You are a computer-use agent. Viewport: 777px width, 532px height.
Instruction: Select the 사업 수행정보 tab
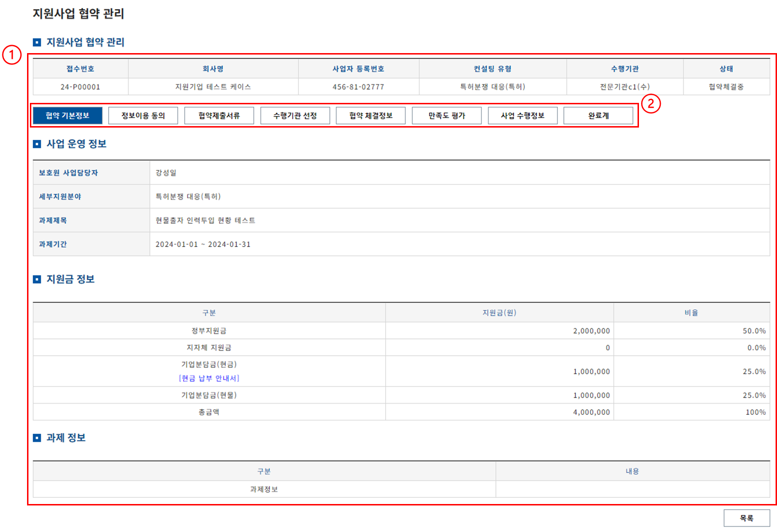[522, 116]
